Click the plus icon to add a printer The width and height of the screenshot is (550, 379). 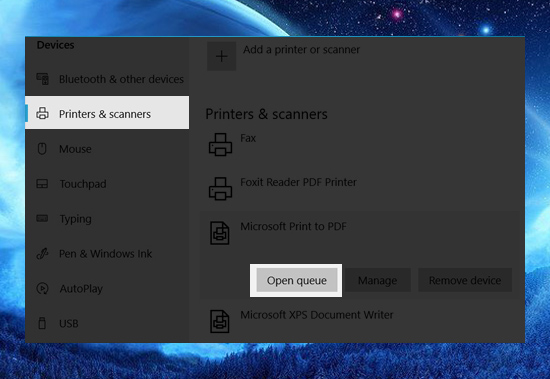221,56
